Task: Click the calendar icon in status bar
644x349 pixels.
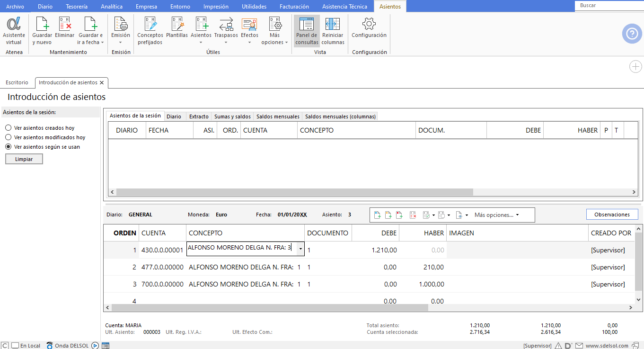Action: pos(106,346)
